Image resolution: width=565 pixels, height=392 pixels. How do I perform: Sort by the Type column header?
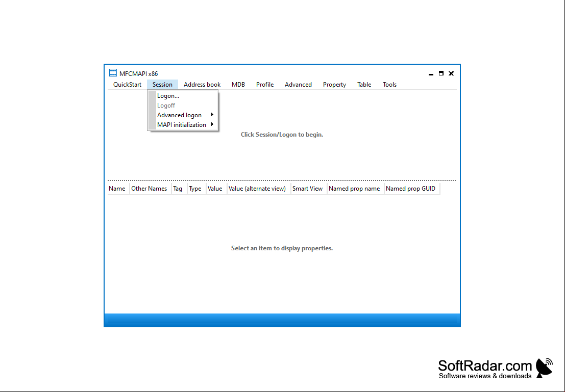pyautogui.click(x=196, y=189)
